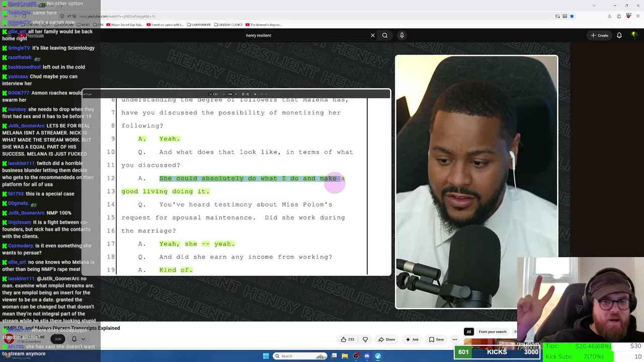Toggle channel notification bell next to Join

74,339
